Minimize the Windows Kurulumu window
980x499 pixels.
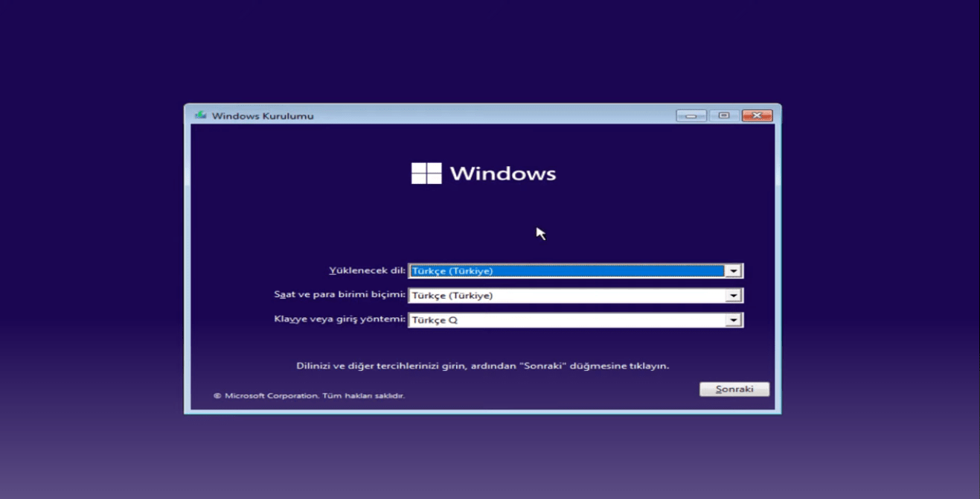pos(691,115)
